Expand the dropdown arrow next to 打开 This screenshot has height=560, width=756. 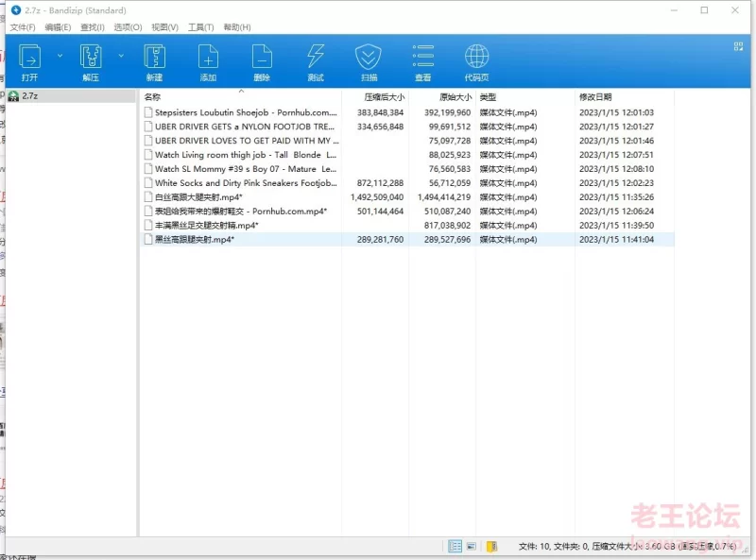tap(60, 56)
